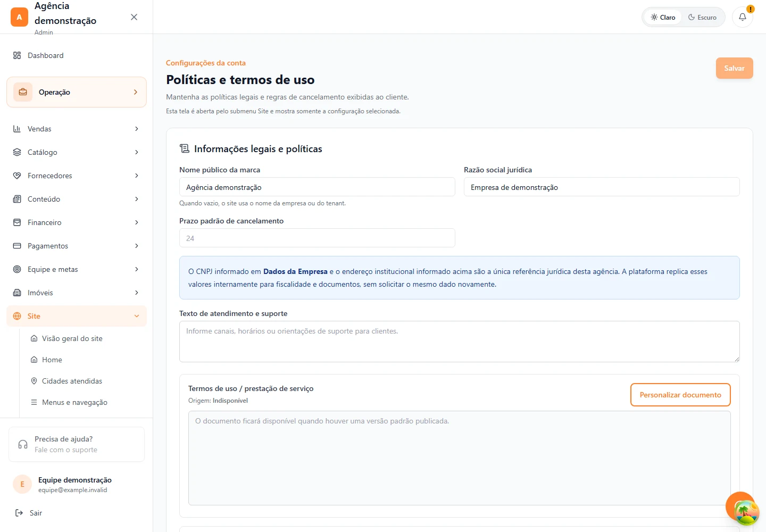Click the Fornecedores handshake icon
Viewport: 766px width, 532px height.
17,176
